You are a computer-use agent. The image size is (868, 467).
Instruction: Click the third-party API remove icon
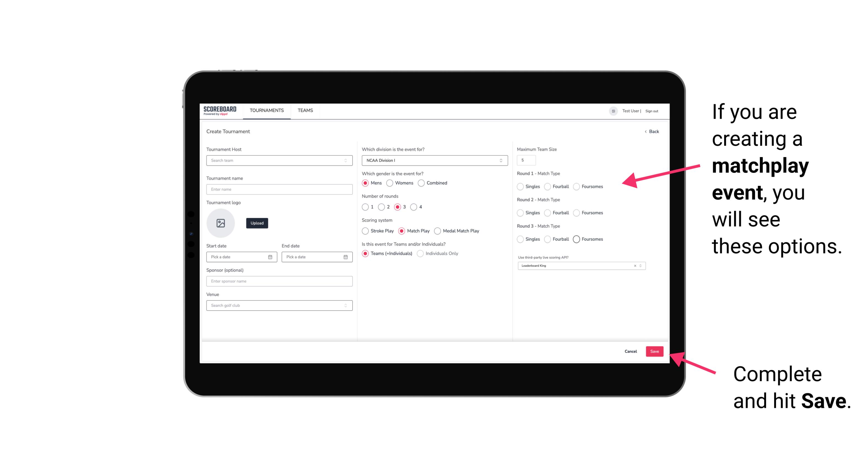click(635, 266)
